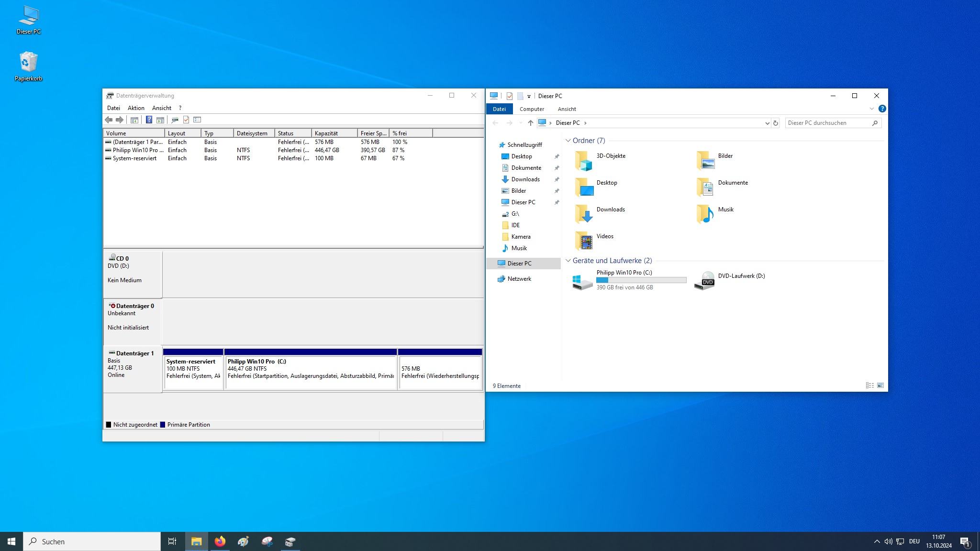The width and height of the screenshot is (980, 551).
Task: Open Explorer help question mark icon
Action: pyautogui.click(x=882, y=109)
